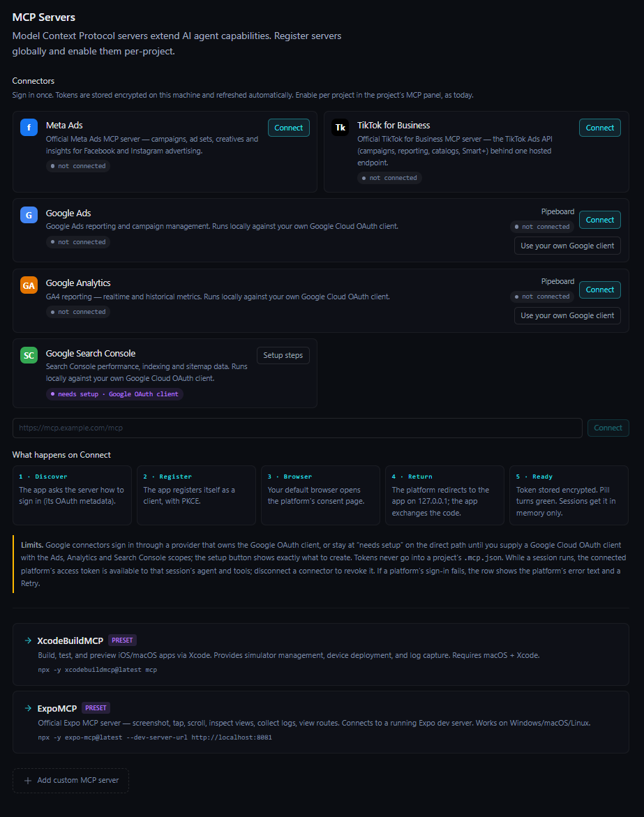Focus the MCP server URL field

[x=297, y=428]
